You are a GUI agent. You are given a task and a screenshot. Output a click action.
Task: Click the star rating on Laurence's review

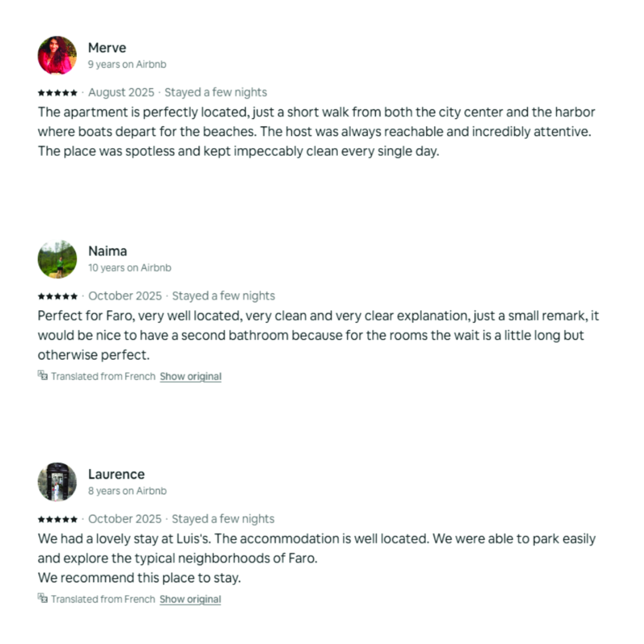coord(58,519)
